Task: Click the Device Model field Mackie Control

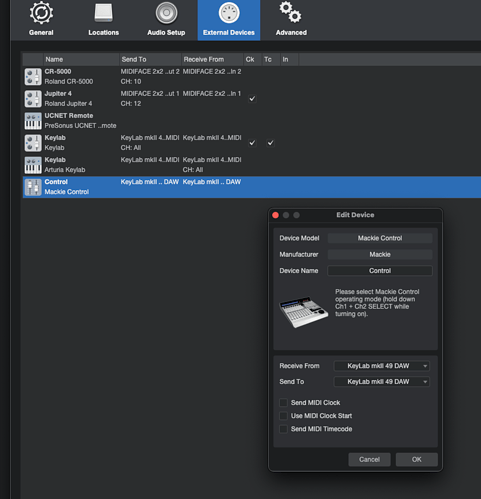Action: coord(380,238)
